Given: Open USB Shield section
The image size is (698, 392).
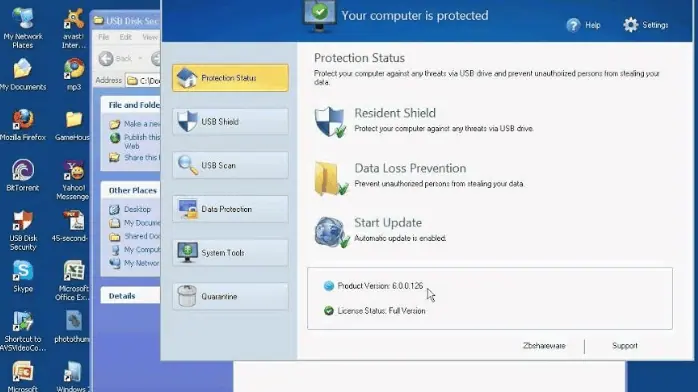Looking at the screenshot, I should (230, 121).
